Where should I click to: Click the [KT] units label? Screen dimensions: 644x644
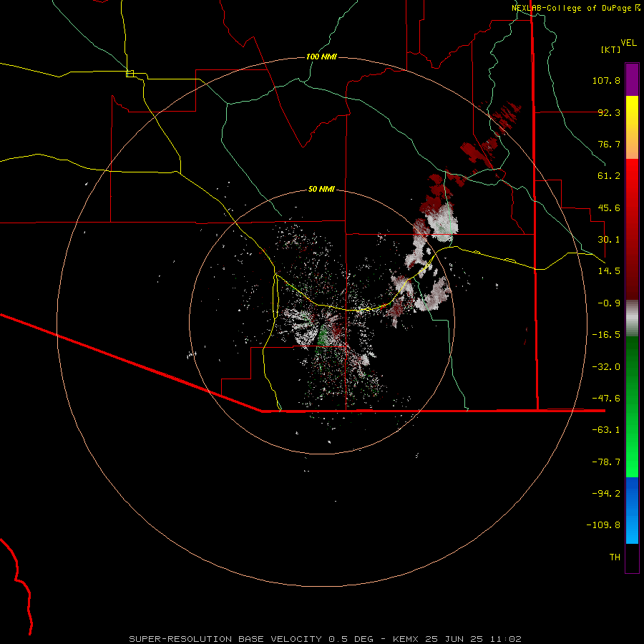(x=610, y=49)
